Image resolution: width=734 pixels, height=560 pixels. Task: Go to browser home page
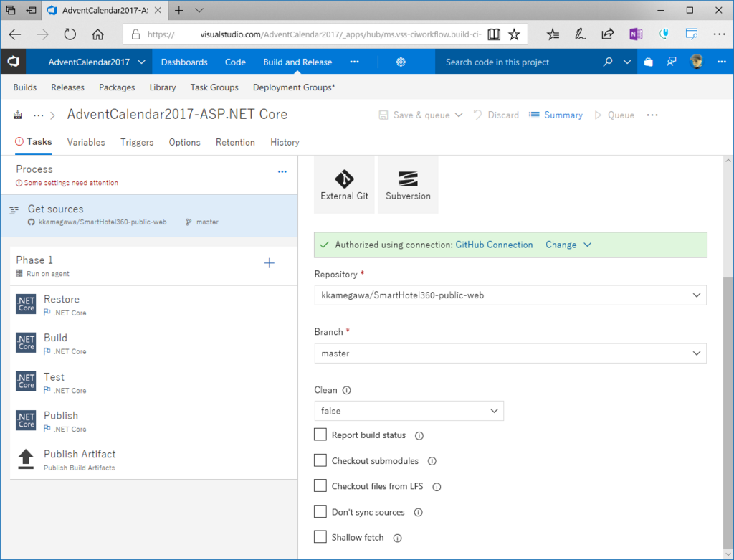[x=97, y=34]
